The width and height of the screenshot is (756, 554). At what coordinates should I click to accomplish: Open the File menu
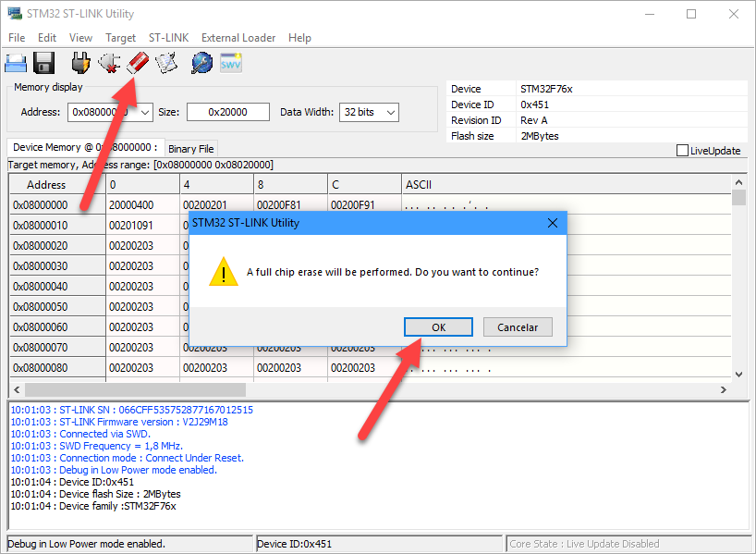pos(17,38)
